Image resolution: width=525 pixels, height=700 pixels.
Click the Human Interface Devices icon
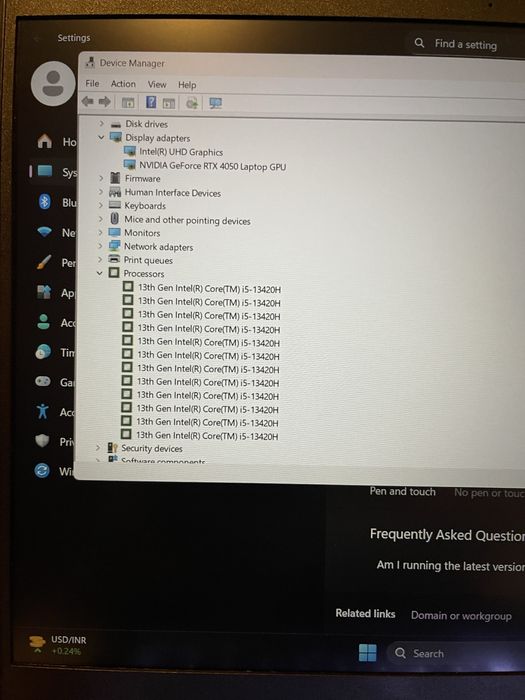[115, 192]
